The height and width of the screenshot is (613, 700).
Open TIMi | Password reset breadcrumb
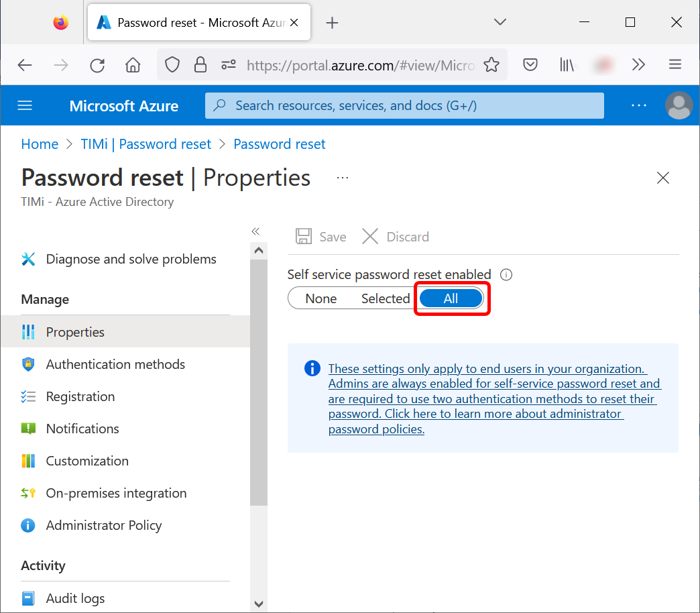tap(145, 144)
